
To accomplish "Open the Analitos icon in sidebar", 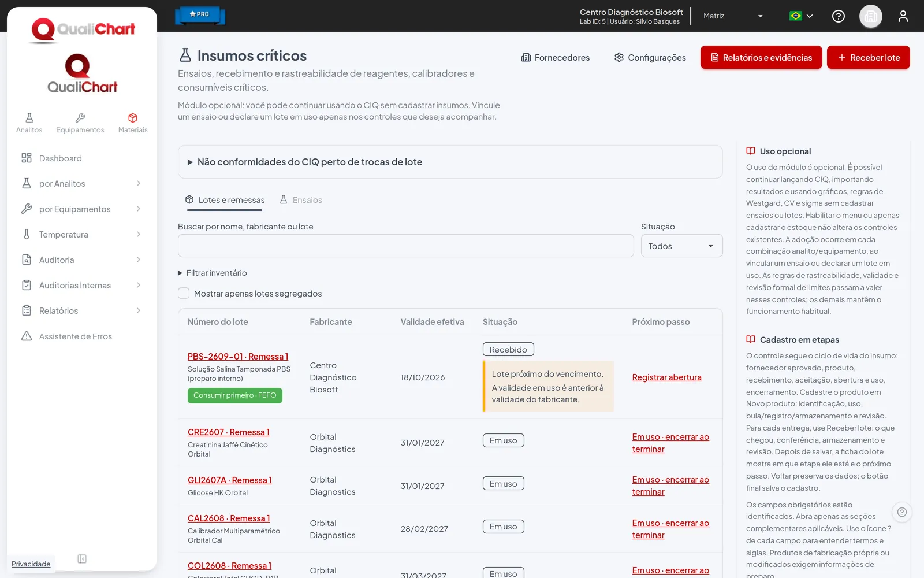I will tap(29, 123).
